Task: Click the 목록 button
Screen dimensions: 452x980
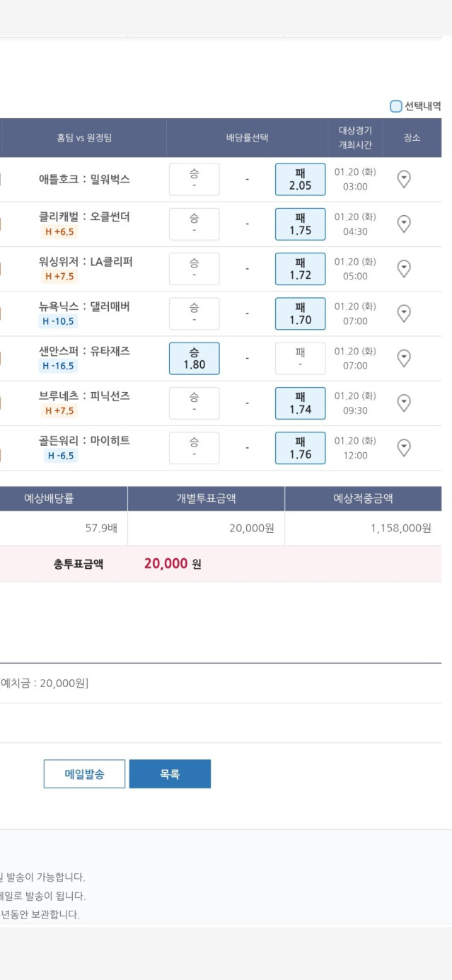Action: pyautogui.click(x=170, y=773)
